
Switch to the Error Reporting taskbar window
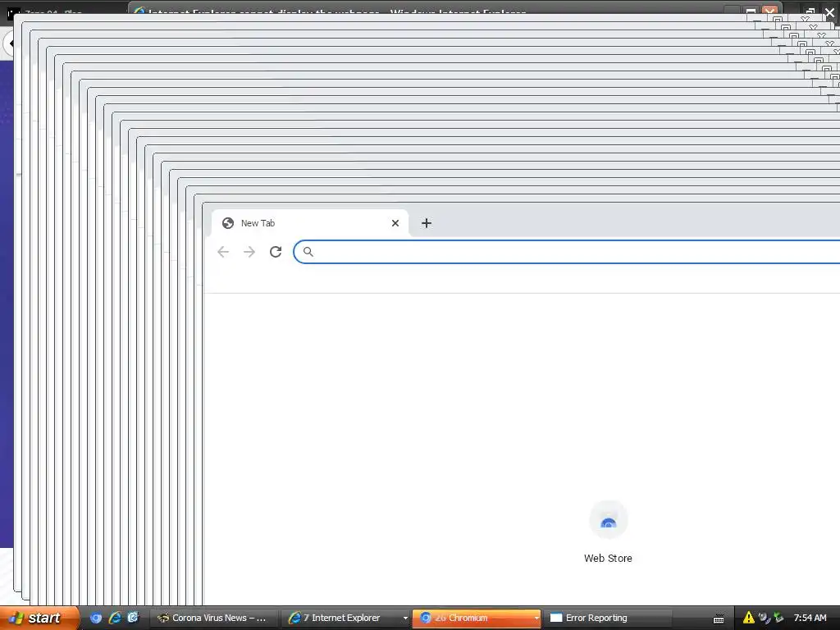tap(609, 618)
